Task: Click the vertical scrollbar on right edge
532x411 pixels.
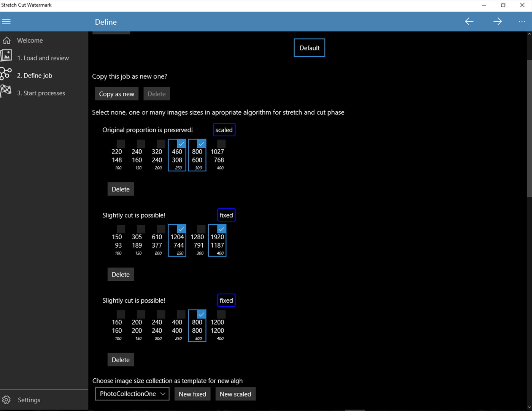Action: click(x=529, y=129)
